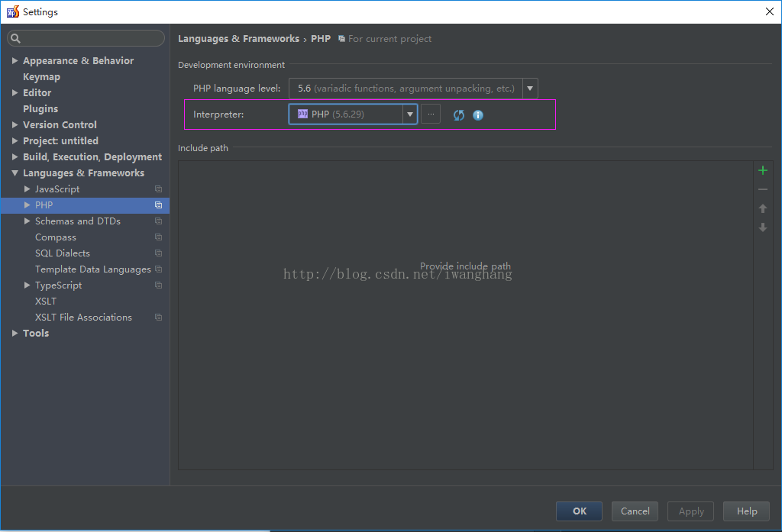Expand the JavaScript subtree arrow
The width and height of the screenshot is (782, 532).
pos(27,189)
